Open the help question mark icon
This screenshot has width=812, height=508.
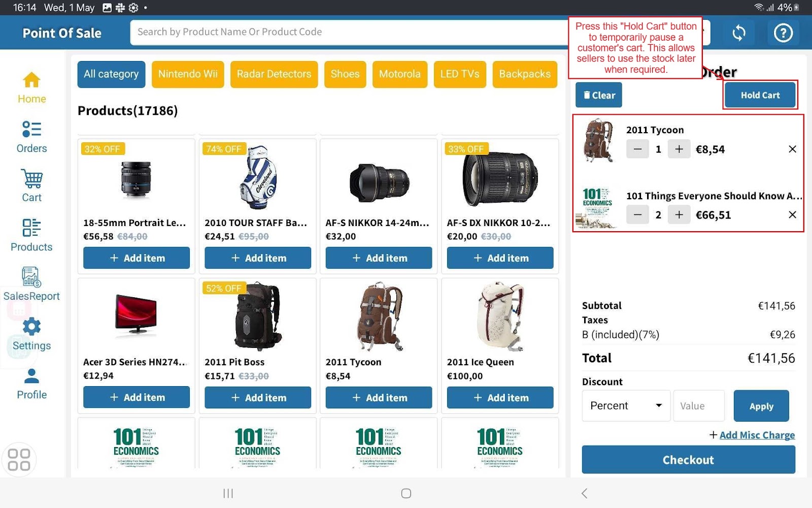[x=783, y=34]
